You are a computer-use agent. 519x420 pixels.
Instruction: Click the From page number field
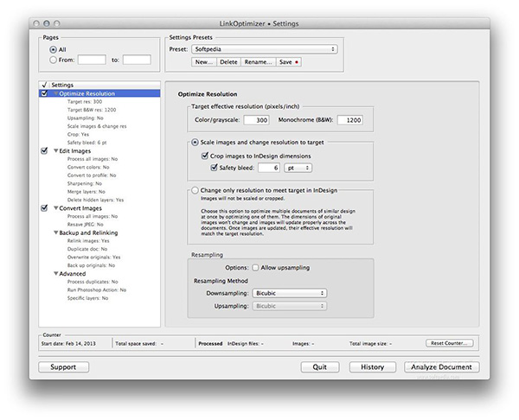point(92,60)
